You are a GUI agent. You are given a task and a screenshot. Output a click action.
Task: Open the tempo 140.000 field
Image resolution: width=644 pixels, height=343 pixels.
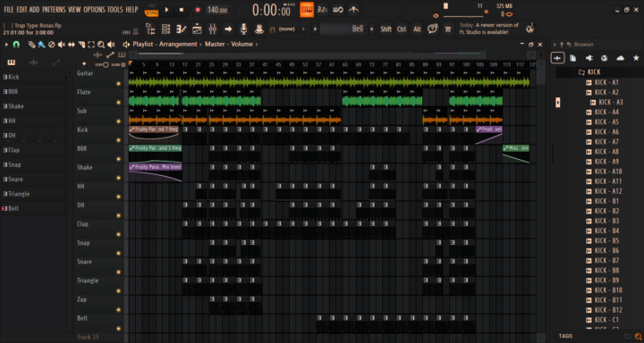click(x=217, y=10)
